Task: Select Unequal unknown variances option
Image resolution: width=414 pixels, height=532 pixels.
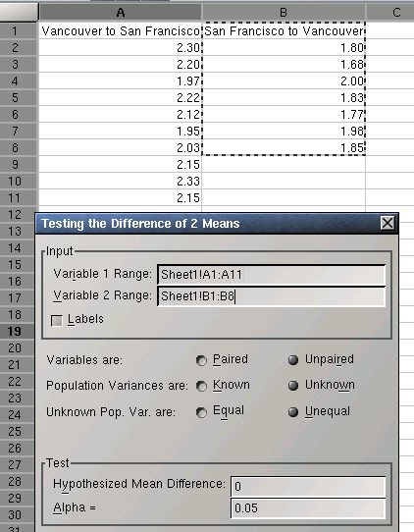Action: (x=293, y=412)
